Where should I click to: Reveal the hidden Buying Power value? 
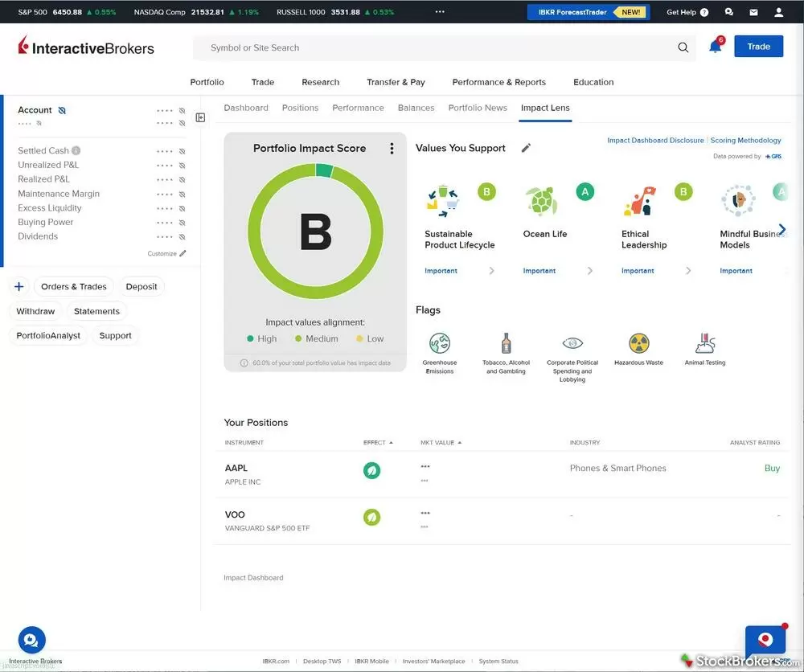(x=182, y=223)
